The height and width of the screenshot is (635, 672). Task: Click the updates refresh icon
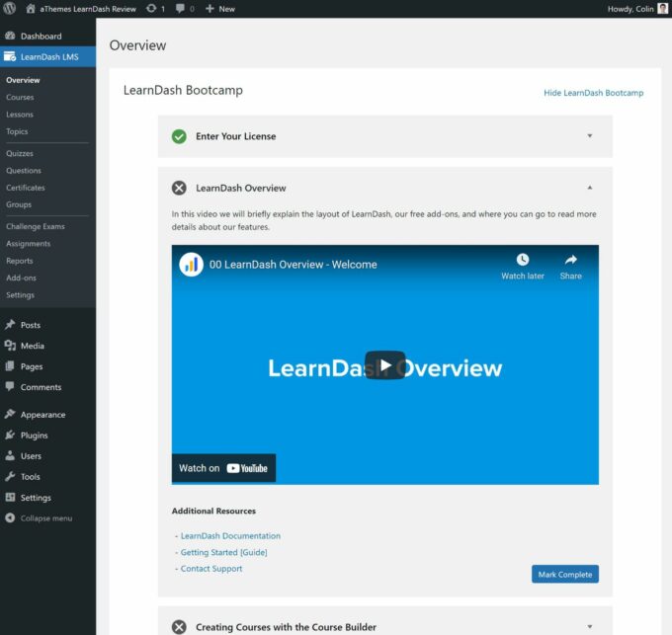coord(151,9)
